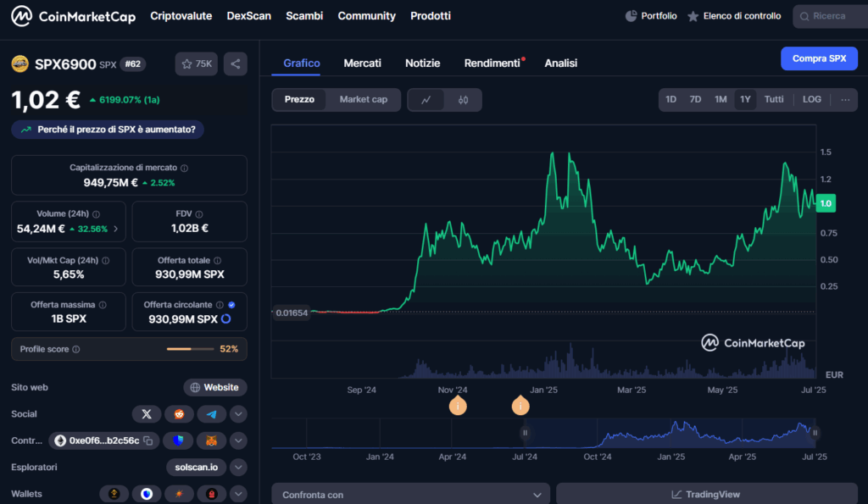
Task: Click the circular supply ring icon
Action: click(x=225, y=318)
